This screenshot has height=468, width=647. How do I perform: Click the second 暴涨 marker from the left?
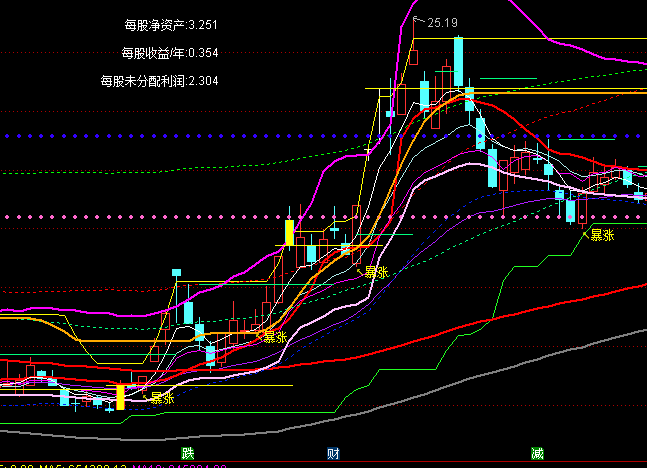(276, 336)
